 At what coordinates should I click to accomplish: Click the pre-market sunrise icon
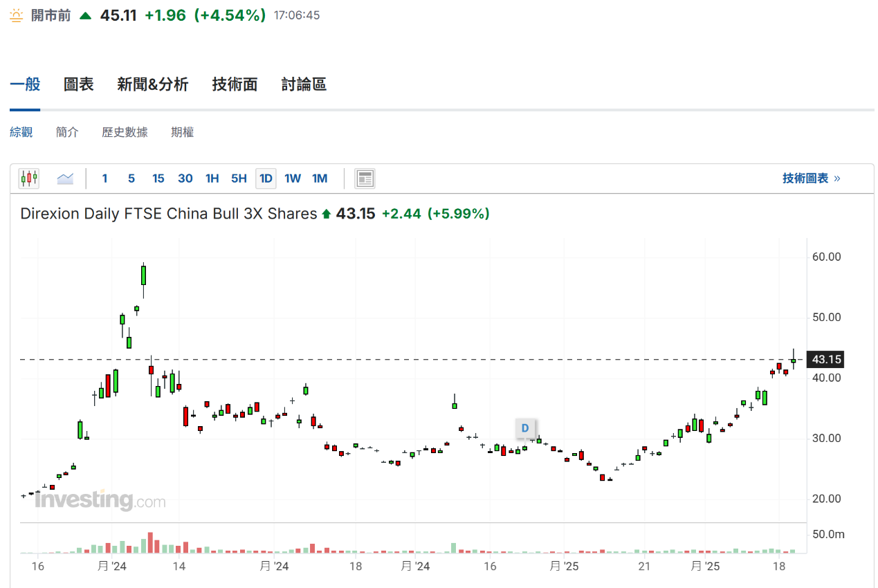pos(17,15)
